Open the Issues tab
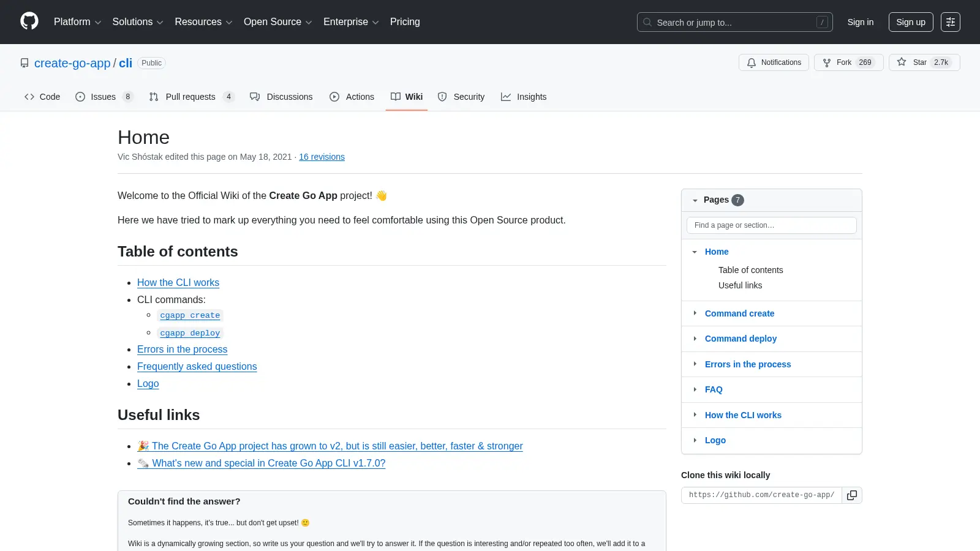 pos(104,97)
